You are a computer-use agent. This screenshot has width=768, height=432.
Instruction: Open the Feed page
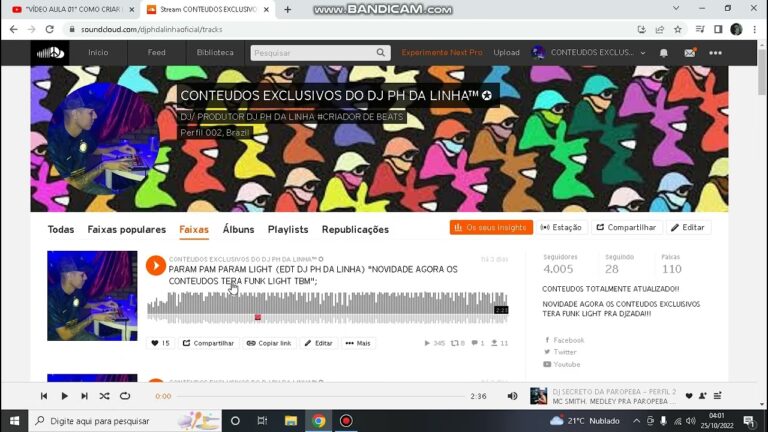(x=157, y=52)
